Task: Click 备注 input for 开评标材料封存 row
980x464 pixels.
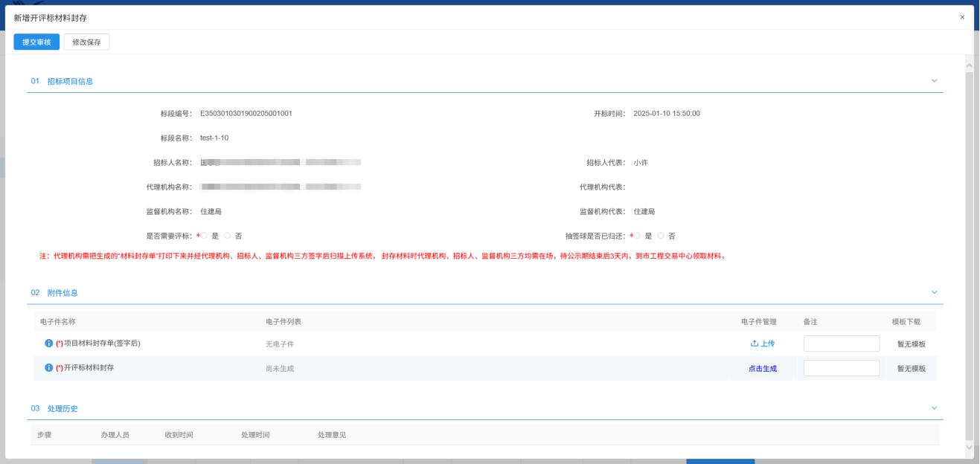Action: [x=841, y=368]
